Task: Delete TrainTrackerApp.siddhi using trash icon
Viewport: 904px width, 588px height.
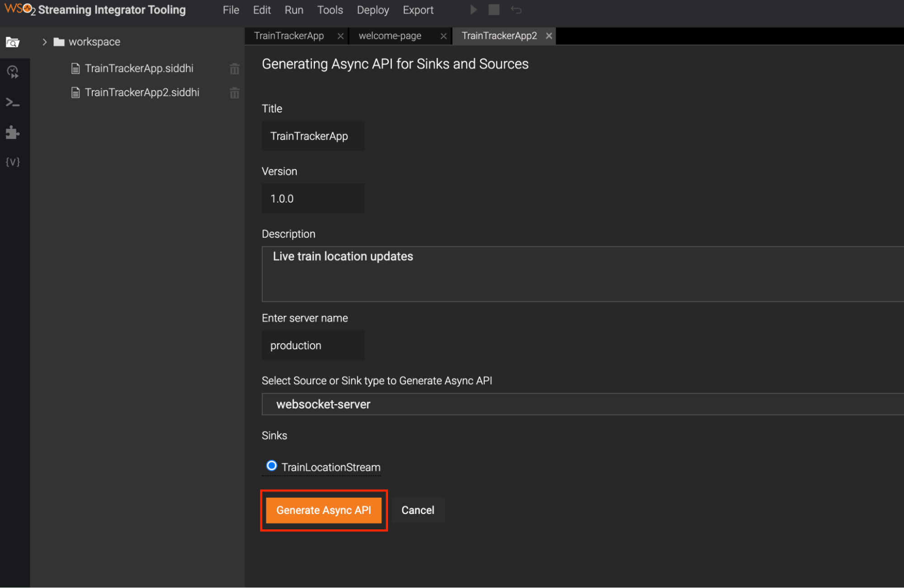Action: point(234,69)
